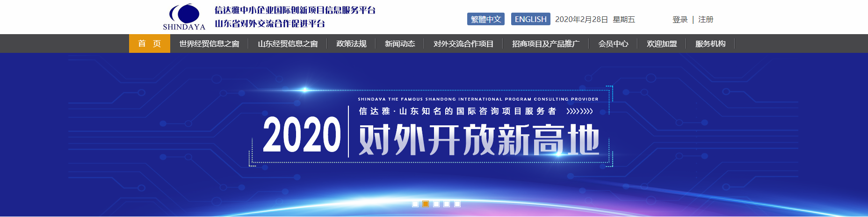Open 招商项目及产品推广 menu item
This screenshot has height=217, width=868.
tap(546, 43)
